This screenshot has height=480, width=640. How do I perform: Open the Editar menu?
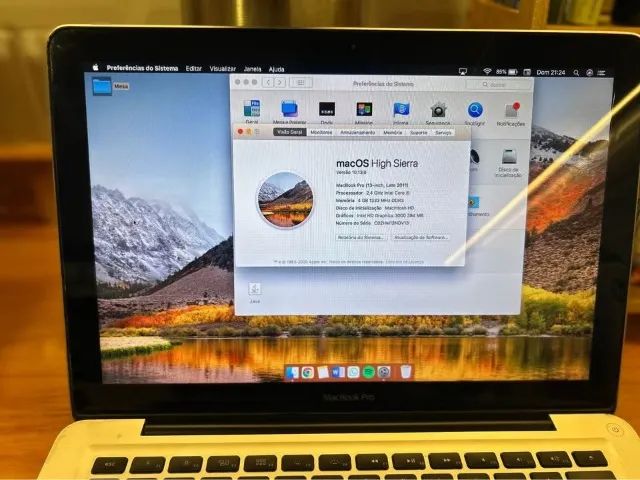(x=193, y=69)
